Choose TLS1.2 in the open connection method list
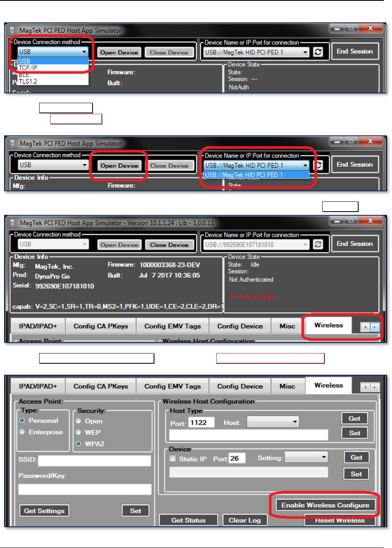 53,82
